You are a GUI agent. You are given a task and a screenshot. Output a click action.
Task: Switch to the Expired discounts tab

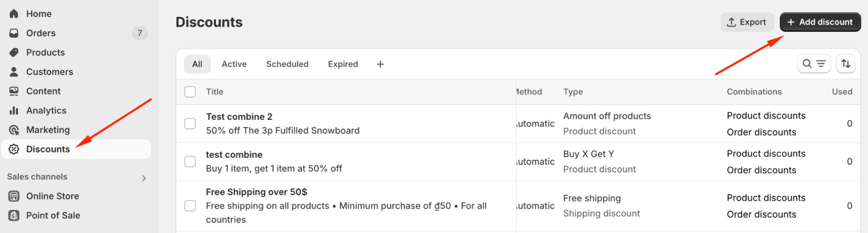click(x=343, y=64)
